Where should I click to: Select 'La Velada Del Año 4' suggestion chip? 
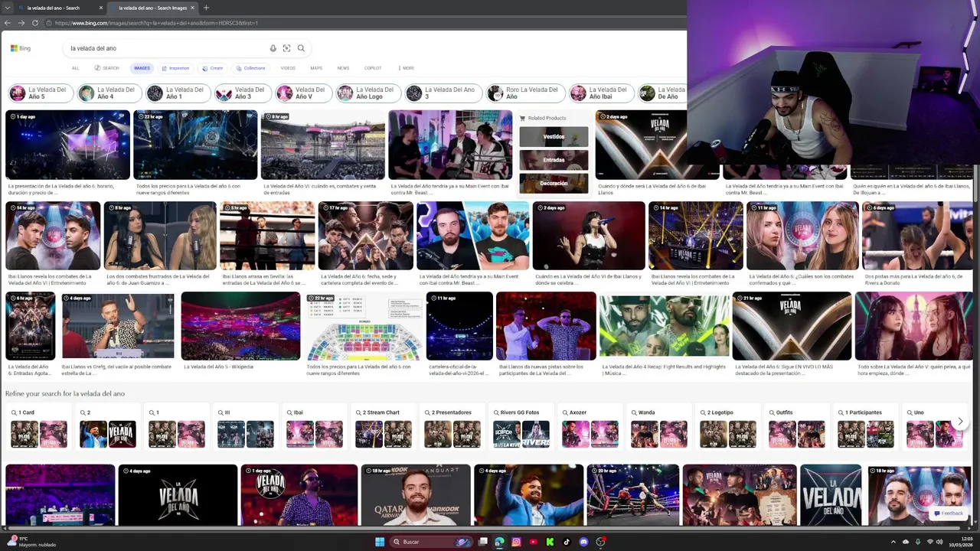click(110, 93)
